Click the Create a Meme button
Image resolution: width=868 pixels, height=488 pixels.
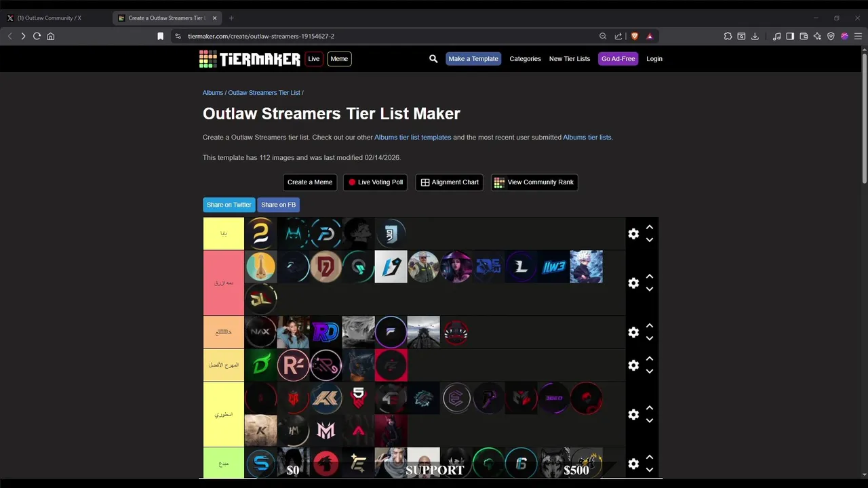click(310, 182)
